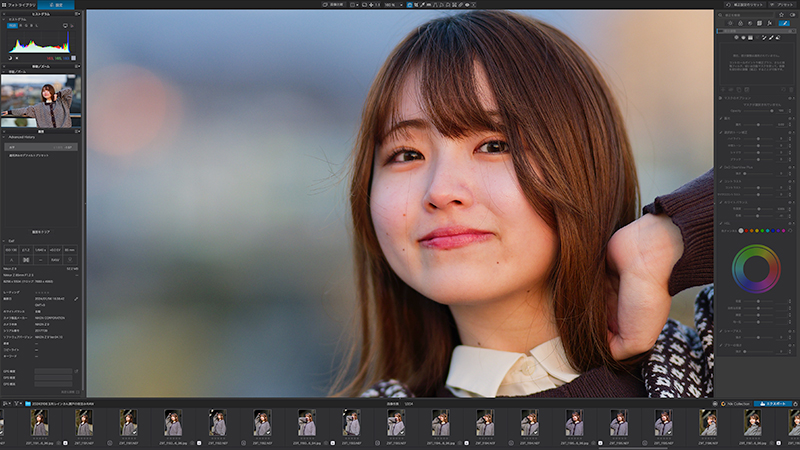Open the Nik Collection button
Image resolution: width=800 pixels, height=450 pixels.
click(736, 404)
